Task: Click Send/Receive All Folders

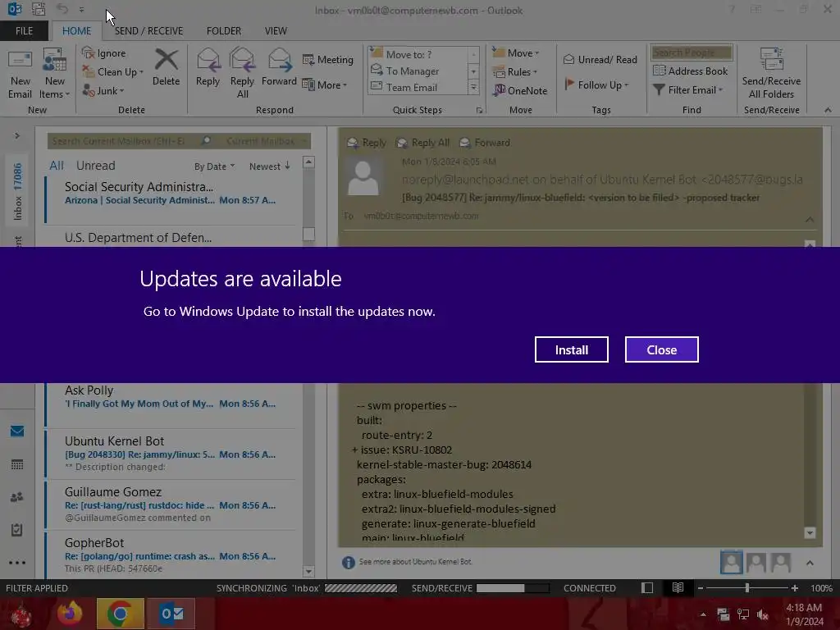Action: click(x=771, y=74)
